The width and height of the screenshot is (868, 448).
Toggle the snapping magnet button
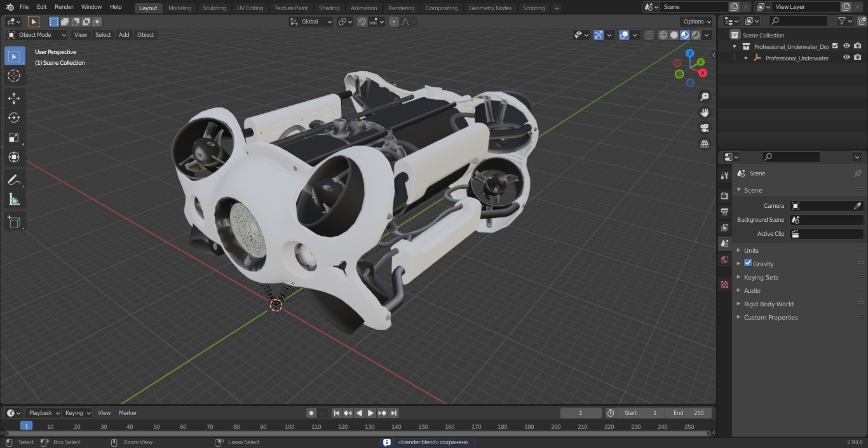362,22
